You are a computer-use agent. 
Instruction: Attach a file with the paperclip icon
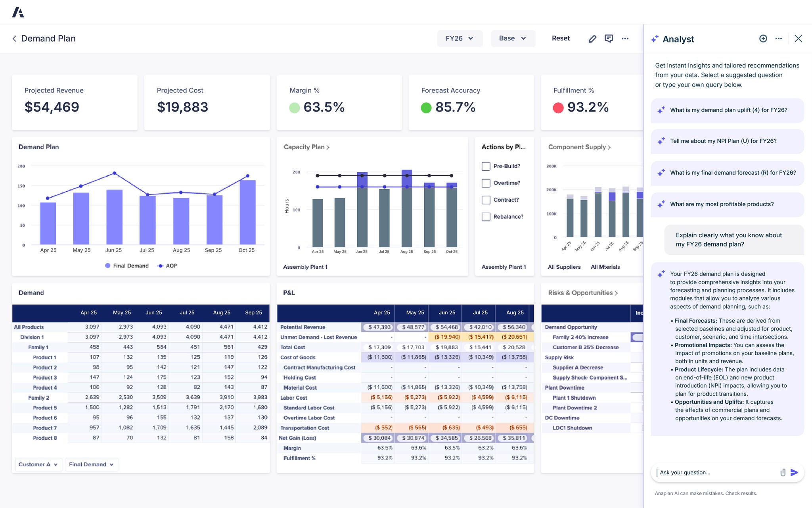(783, 472)
